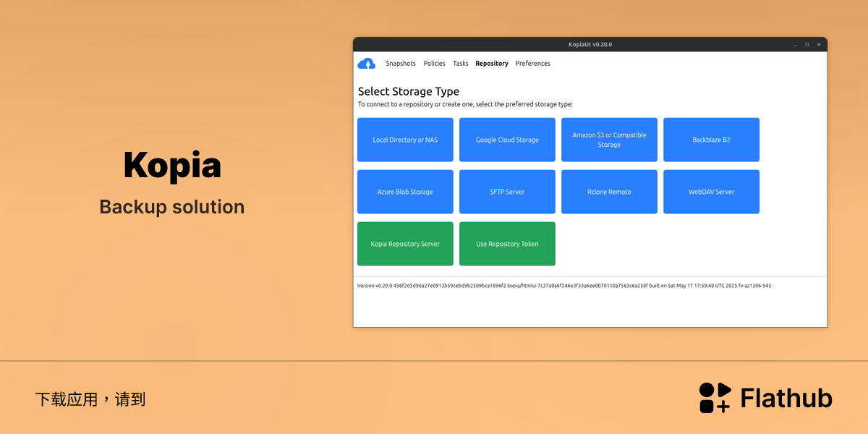The height and width of the screenshot is (434, 868).
Task: Choose Backblaze B2 storage type
Action: coord(711,140)
